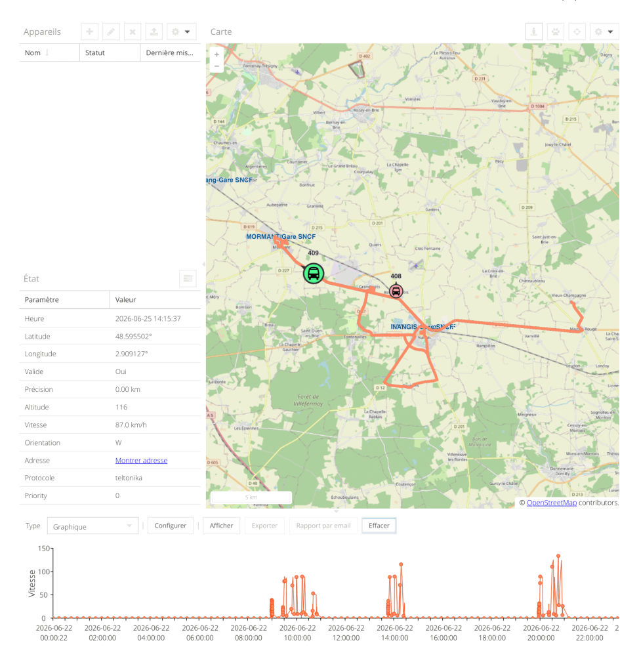Image resolution: width=639 pixels, height=672 pixels.
Task: Select the Longitude value 2.909127°
Action: (x=132, y=354)
